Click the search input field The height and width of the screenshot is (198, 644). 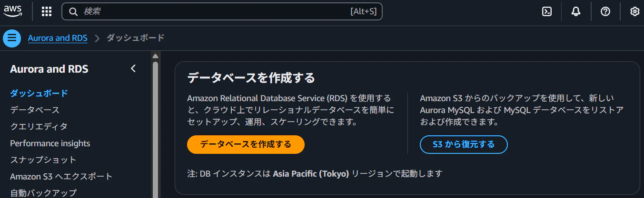coord(222,12)
